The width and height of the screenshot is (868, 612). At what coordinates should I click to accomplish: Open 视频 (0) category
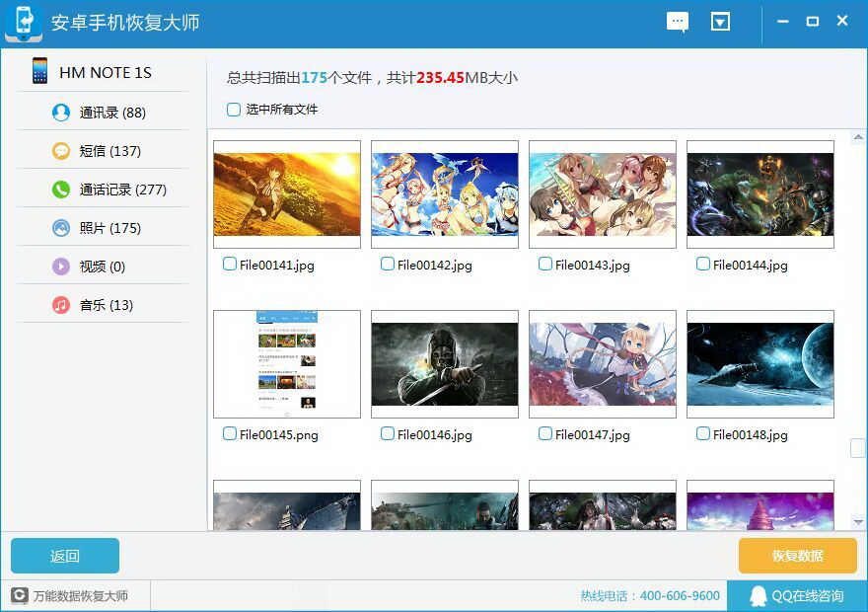point(106,267)
